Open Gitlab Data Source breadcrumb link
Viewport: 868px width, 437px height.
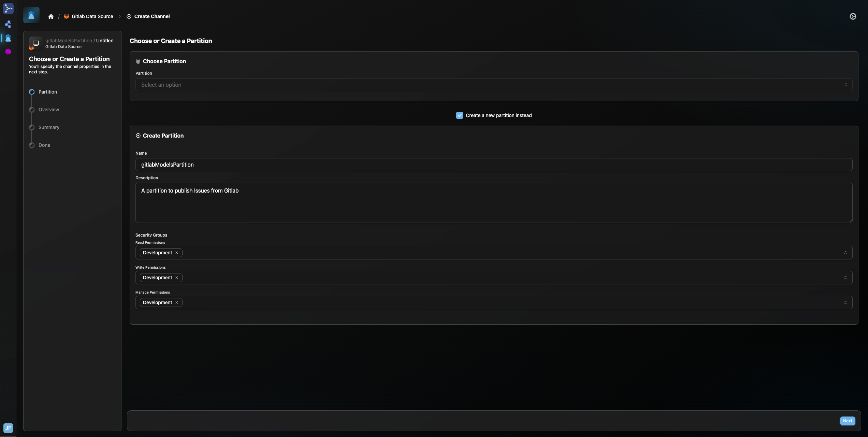coord(92,16)
